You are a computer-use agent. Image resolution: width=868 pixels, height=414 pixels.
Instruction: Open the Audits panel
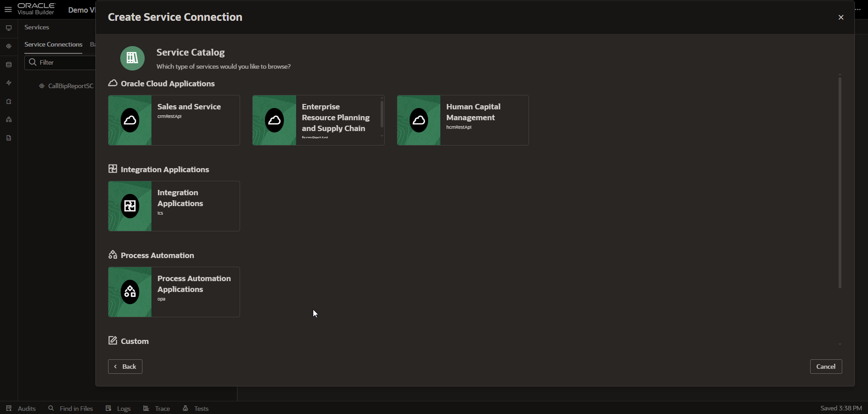21,409
